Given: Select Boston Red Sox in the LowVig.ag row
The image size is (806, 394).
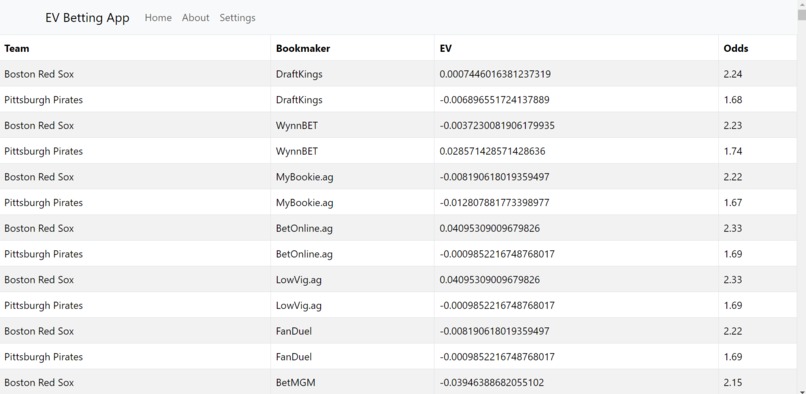Looking at the screenshot, I should click(39, 280).
